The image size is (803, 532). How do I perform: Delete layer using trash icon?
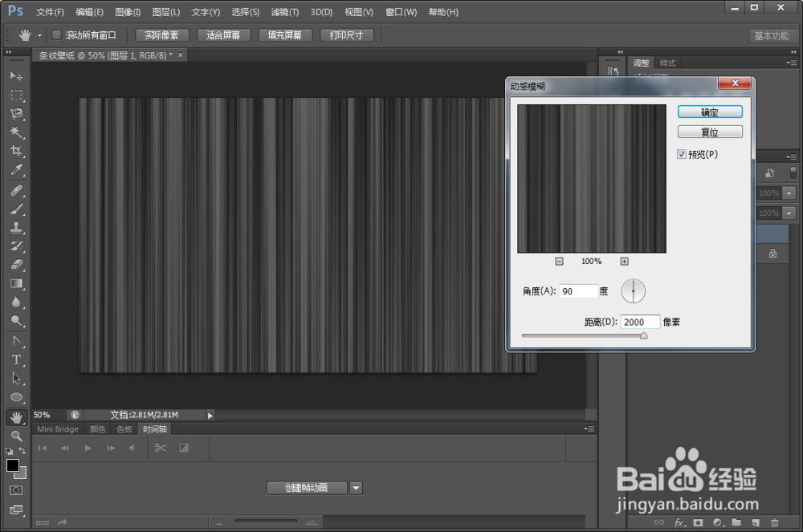pyautogui.click(x=775, y=522)
